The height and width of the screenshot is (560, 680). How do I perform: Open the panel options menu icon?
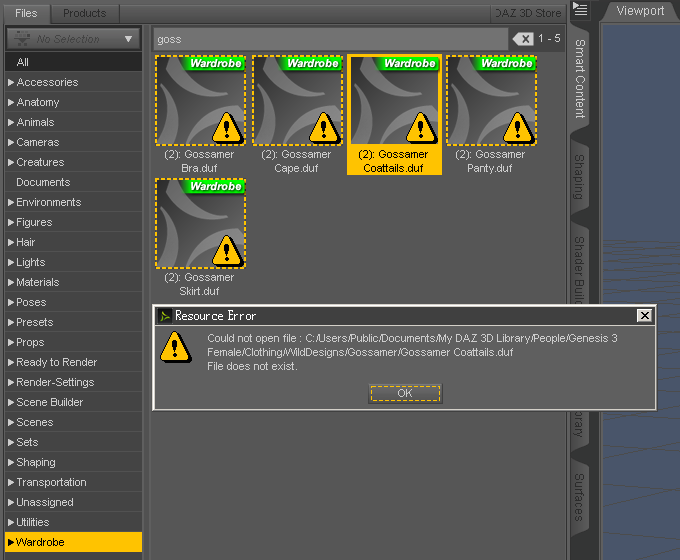pos(580,9)
